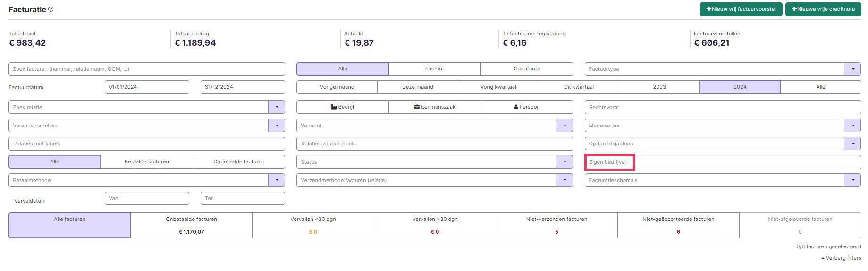
Task: Click Factuurvoorstellen € 606,21 amount
Action: [x=712, y=43]
